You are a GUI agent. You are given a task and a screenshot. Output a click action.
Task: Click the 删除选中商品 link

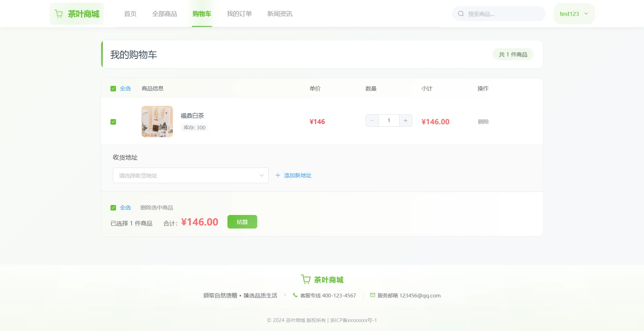point(157,207)
